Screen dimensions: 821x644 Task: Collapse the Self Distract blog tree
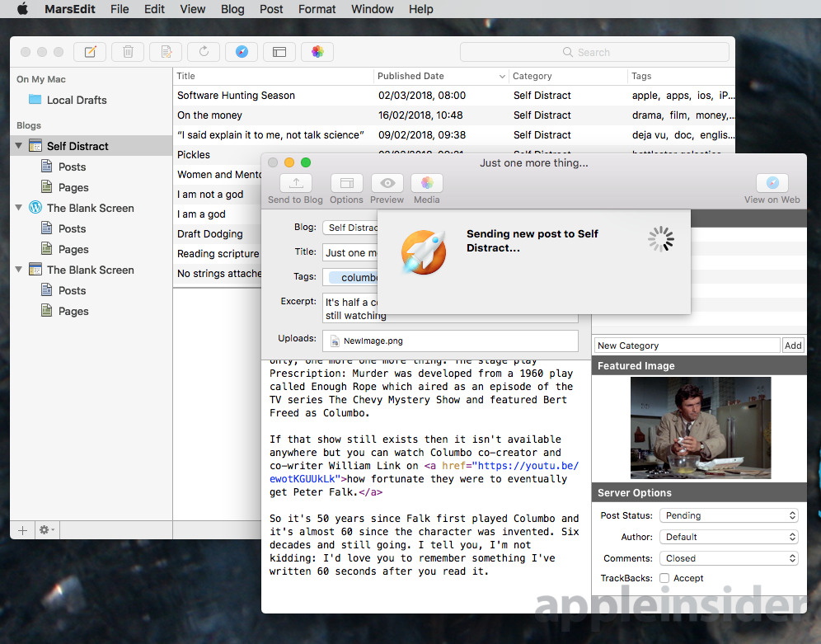coord(19,146)
